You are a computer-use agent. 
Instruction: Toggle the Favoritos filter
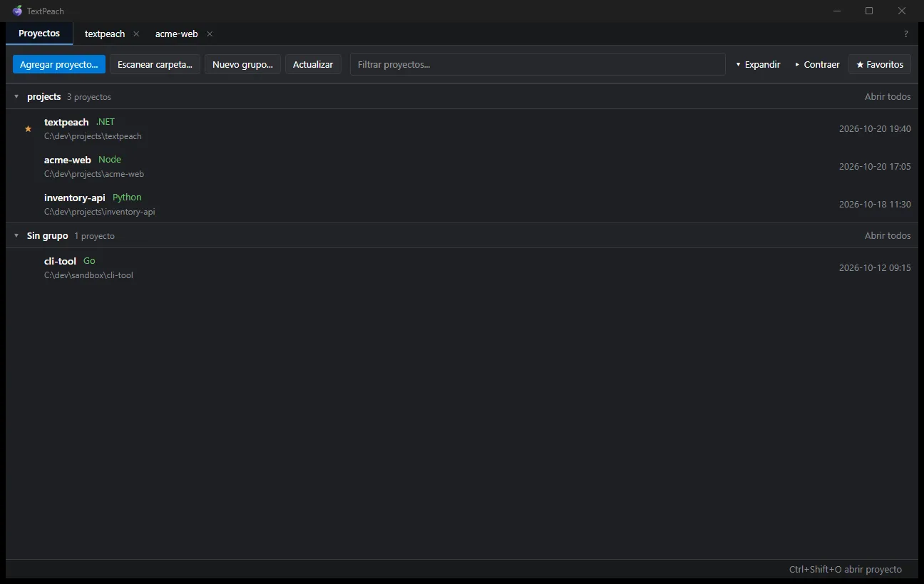(880, 64)
